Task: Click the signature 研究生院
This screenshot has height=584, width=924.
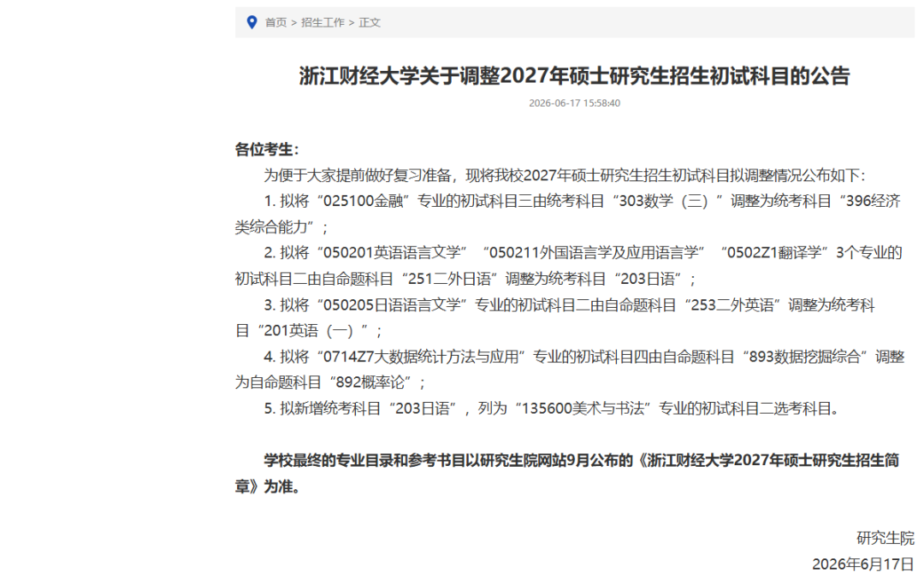Action: tap(885, 538)
